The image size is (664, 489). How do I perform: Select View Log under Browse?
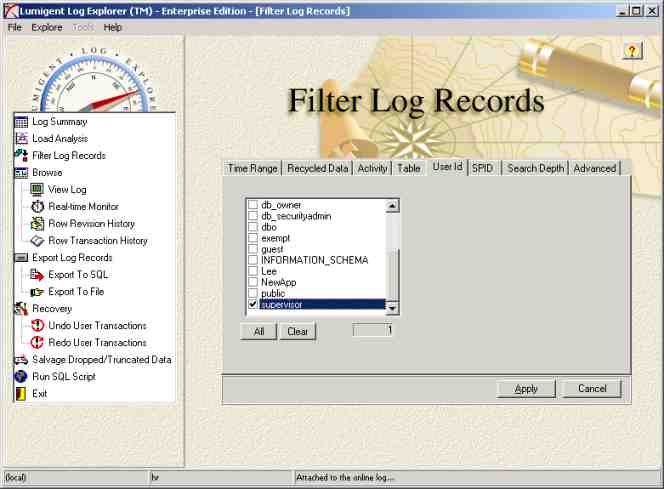coord(67,190)
